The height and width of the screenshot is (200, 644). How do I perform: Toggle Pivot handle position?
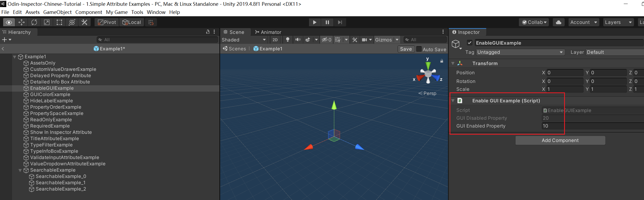[107, 22]
